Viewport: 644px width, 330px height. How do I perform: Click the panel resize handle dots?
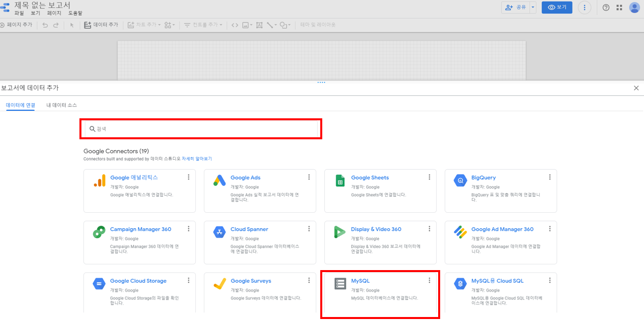[x=321, y=82]
